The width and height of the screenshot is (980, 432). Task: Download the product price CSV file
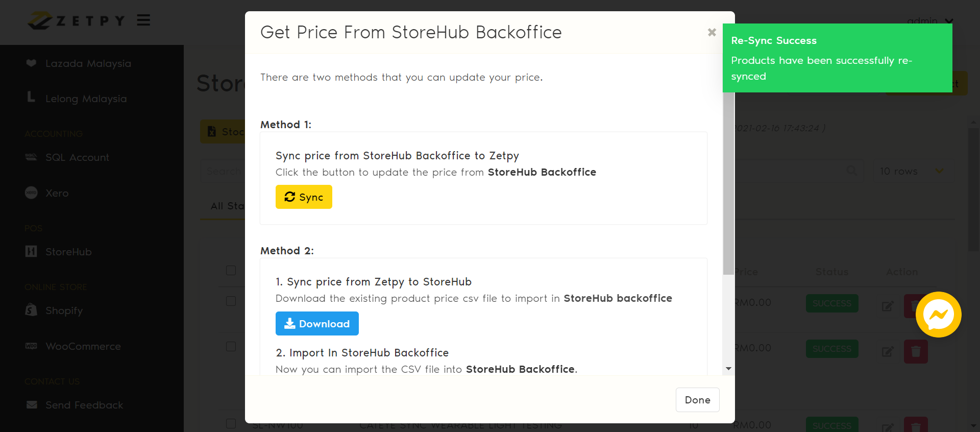(317, 324)
